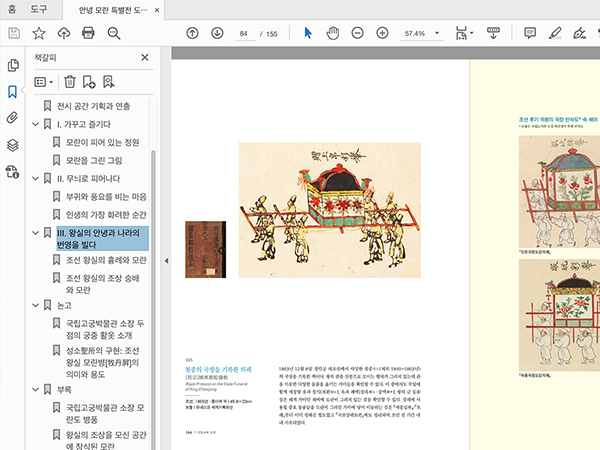Select the '부록' bookmark title

pyautogui.click(x=64, y=390)
